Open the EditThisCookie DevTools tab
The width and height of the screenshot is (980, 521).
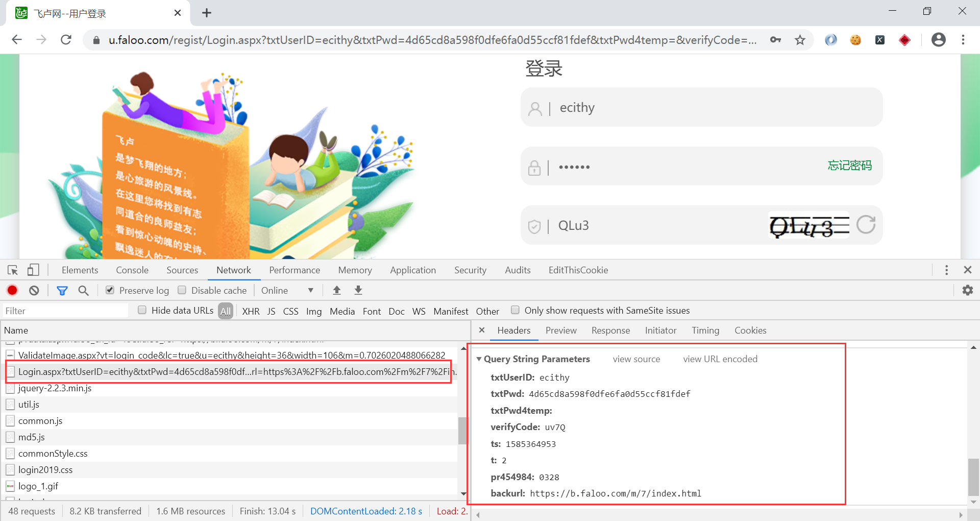tap(578, 270)
